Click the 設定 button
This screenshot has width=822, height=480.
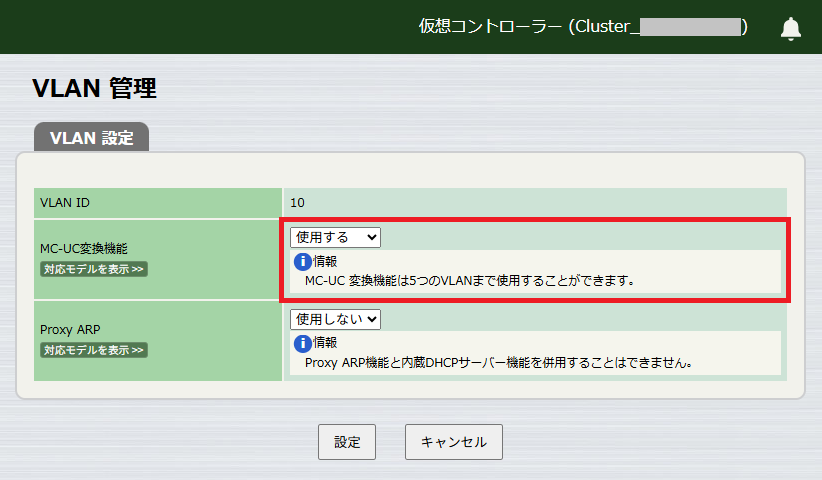click(x=347, y=442)
